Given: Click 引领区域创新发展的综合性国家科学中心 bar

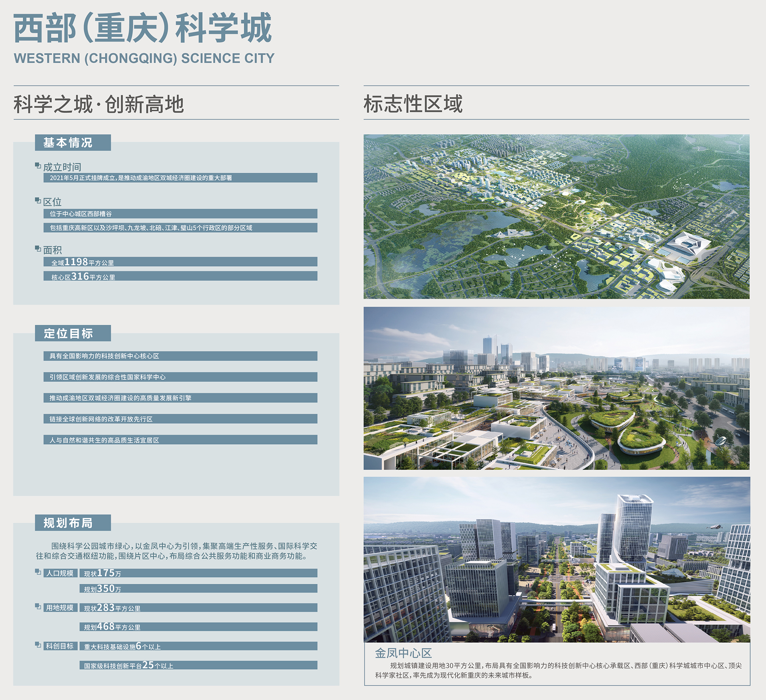Looking at the screenshot, I should [180, 377].
